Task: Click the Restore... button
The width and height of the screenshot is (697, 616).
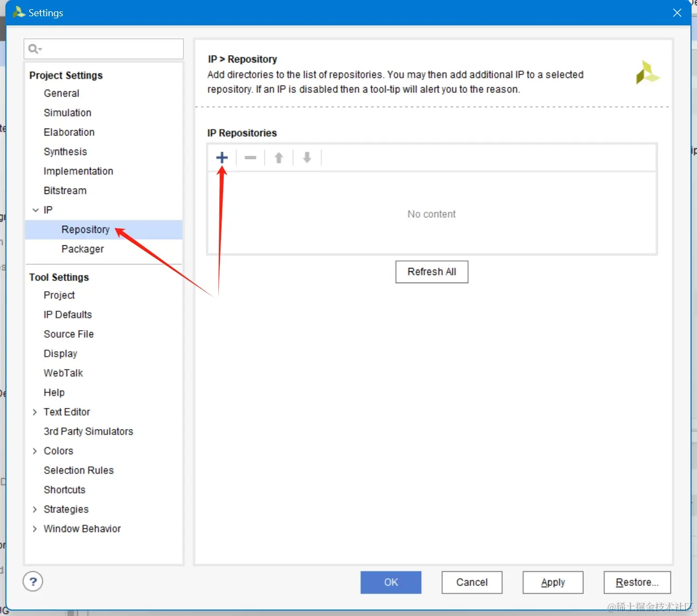Action: (x=637, y=582)
